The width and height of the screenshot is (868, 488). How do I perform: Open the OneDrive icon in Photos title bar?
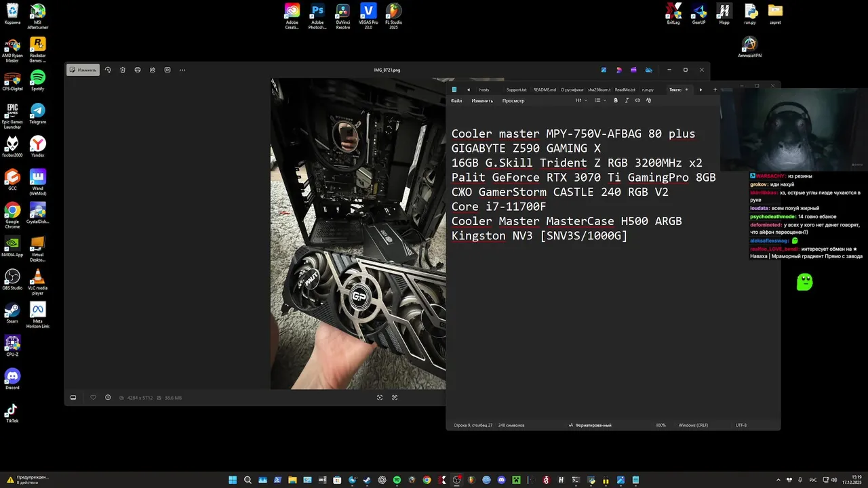coord(649,70)
